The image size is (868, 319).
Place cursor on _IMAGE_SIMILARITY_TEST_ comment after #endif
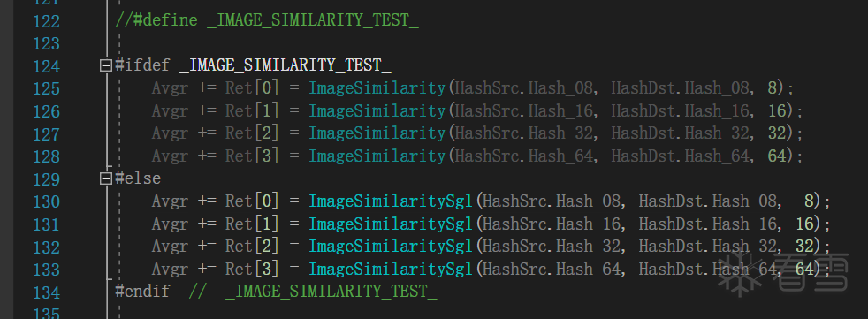(x=331, y=292)
